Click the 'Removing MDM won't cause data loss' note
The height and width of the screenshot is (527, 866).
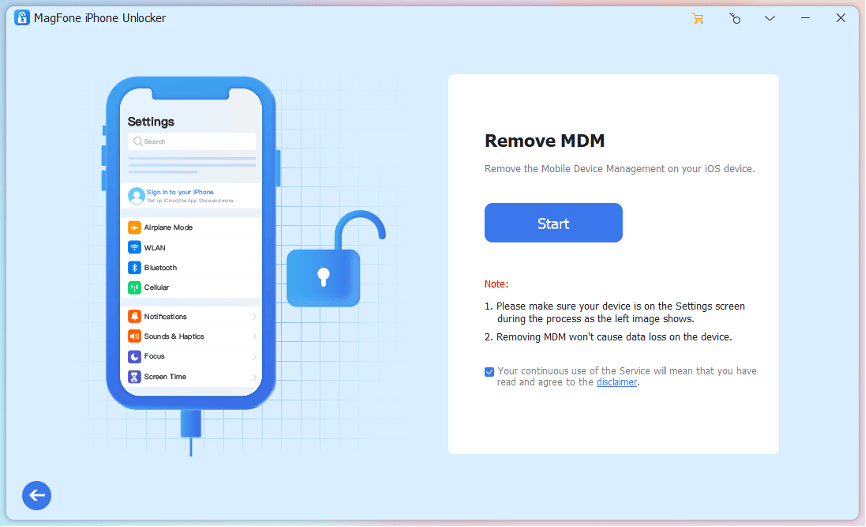coord(608,337)
